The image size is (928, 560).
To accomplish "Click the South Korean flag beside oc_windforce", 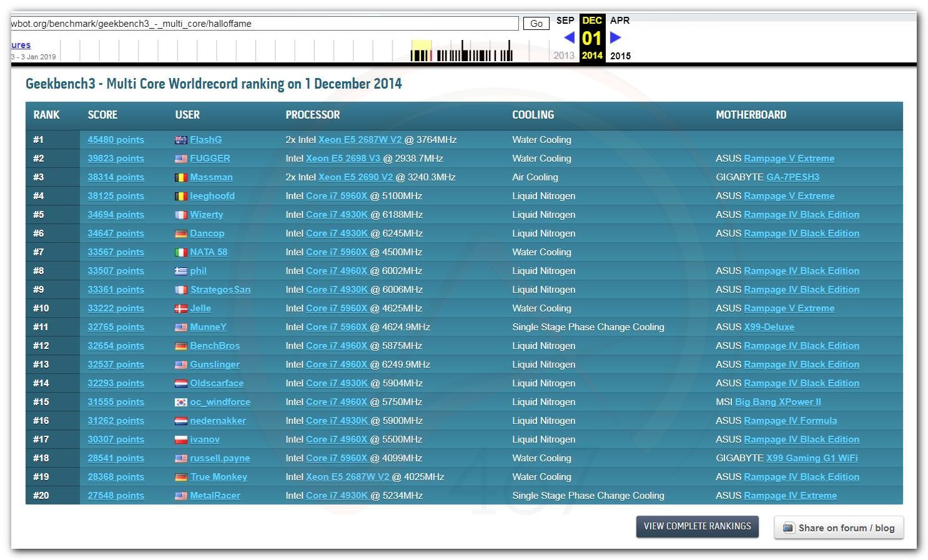I will tap(181, 403).
